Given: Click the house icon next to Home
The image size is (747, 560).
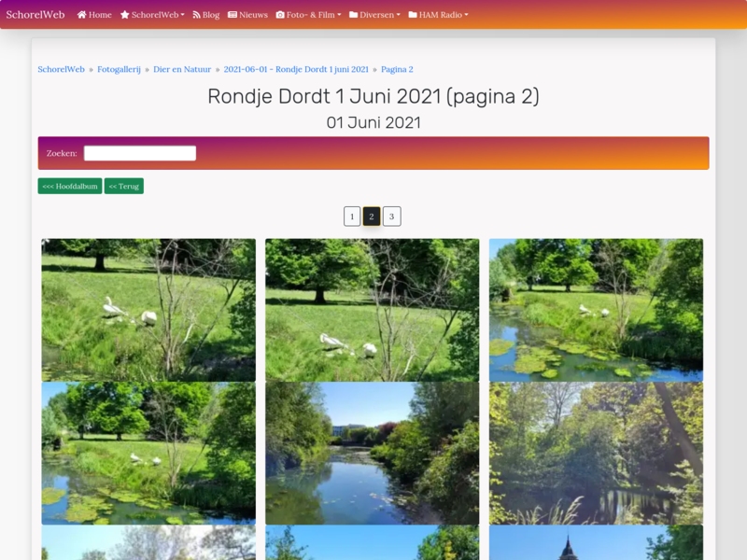Looking at the screenshot, I should point(81,15).
